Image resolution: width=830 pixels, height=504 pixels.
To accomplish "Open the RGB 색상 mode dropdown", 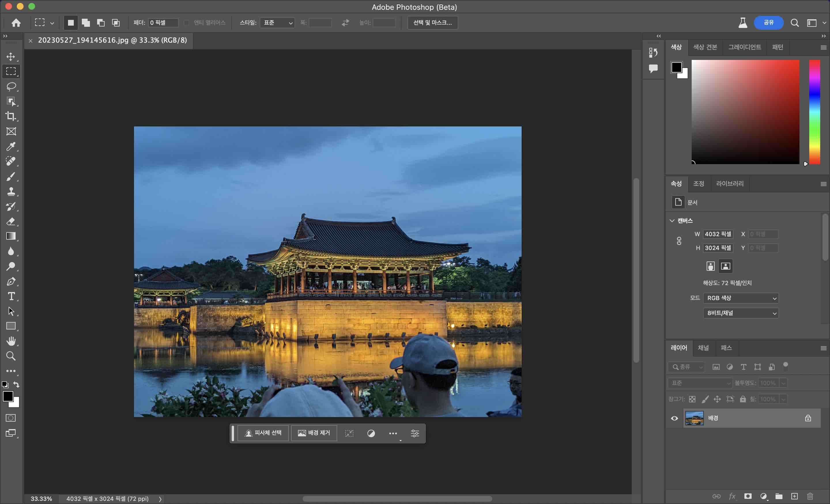I will coord(741,298).
